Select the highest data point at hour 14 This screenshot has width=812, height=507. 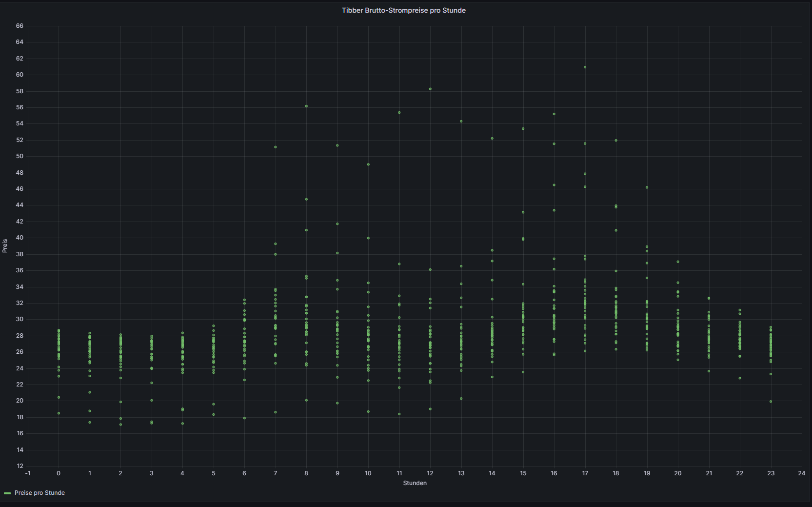492,139
